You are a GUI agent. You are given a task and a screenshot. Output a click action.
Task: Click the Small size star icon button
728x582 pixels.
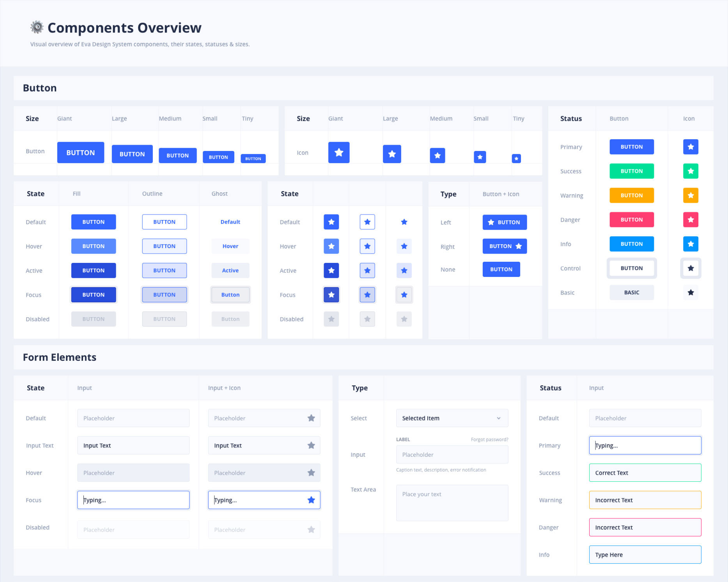point(480,157)
